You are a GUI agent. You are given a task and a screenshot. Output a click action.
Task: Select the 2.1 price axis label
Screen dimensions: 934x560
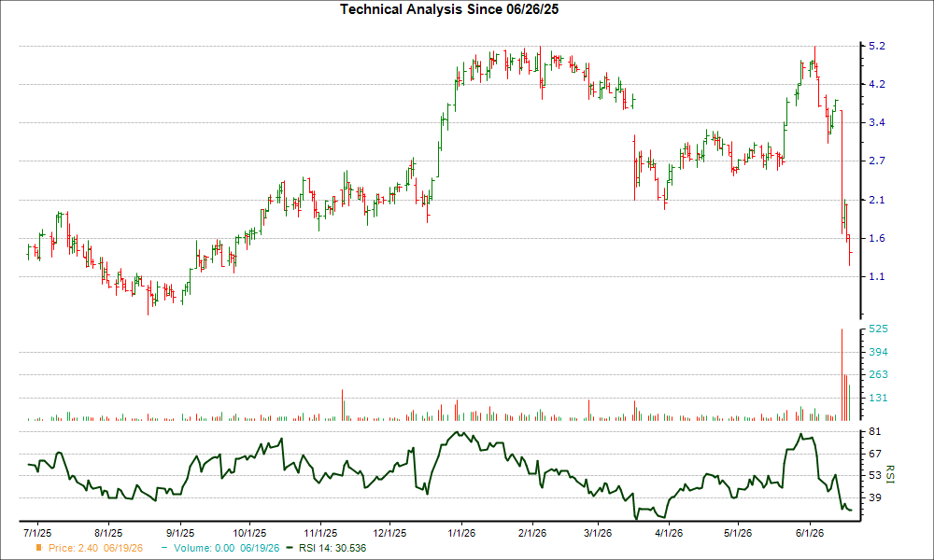tap(877, 200)
